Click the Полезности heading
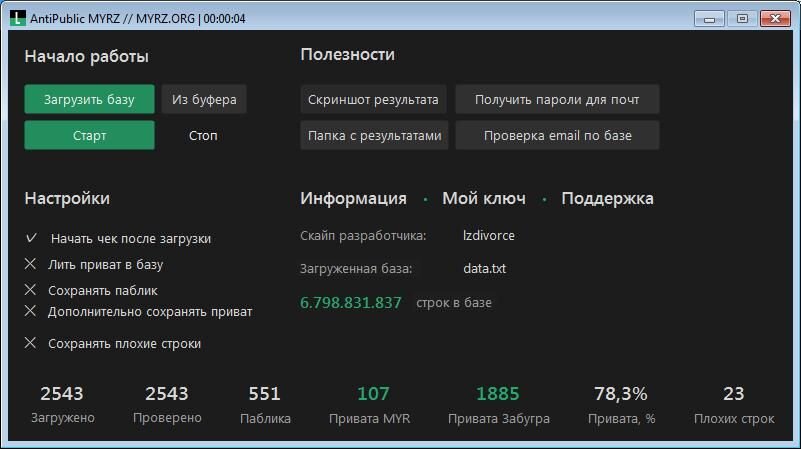 point(347,54)
